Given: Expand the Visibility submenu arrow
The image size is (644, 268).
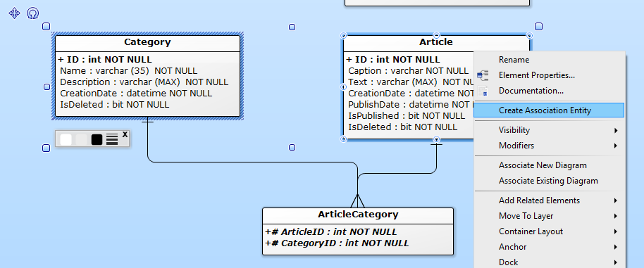Looking at the screenshot, I should pos(616,130).
